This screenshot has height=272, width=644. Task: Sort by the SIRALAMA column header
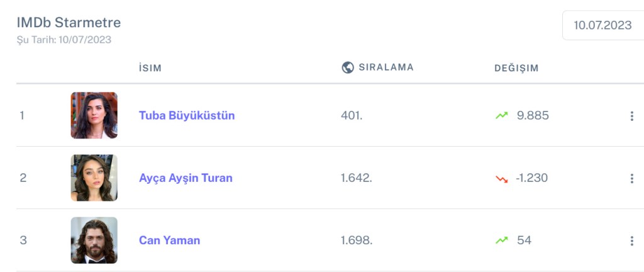pos(386,67)
